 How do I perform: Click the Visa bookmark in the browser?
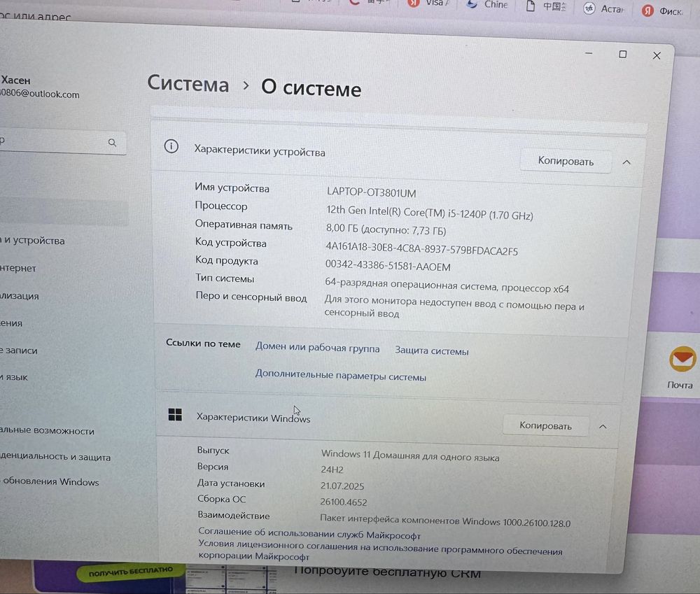pyautogui.click(x=428, y=3)
